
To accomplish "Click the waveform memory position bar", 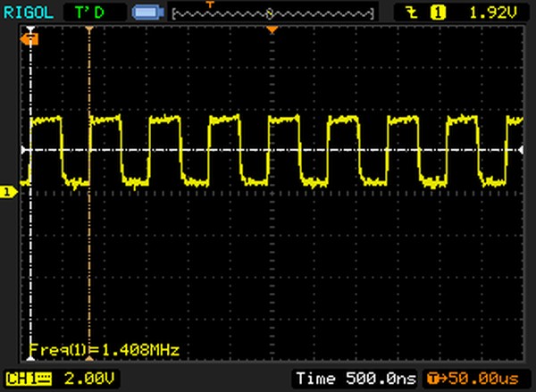I will 272,13.
